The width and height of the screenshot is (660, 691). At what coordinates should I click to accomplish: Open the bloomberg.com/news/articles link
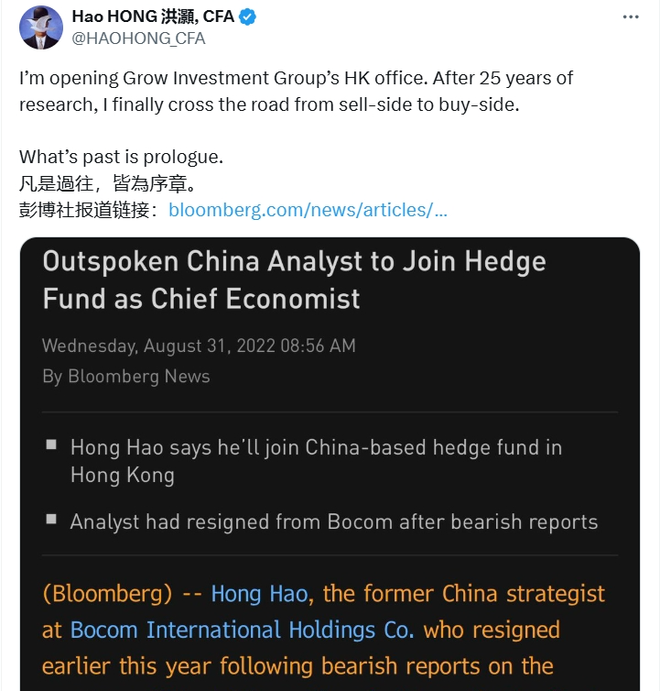coord(308,210)
